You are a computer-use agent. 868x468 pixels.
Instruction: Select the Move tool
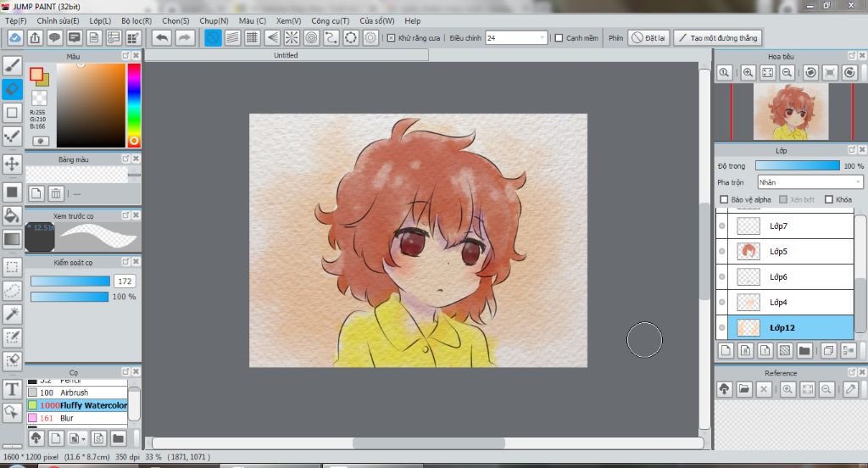pyautogui.click(x=12, y=164)
